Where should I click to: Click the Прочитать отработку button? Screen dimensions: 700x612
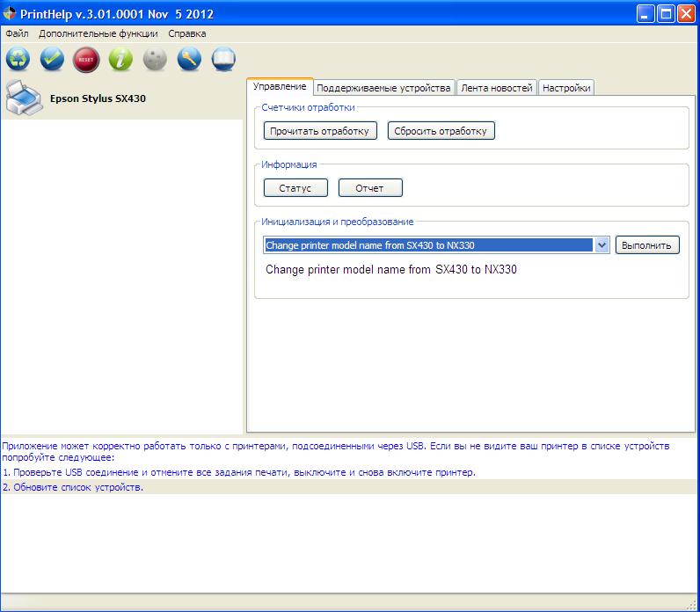click(319, 131)
